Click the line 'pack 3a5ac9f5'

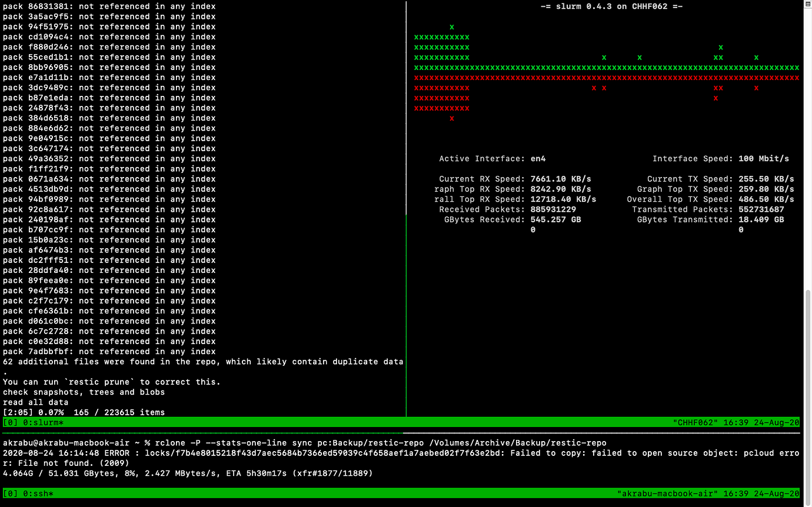coord(109,16)
